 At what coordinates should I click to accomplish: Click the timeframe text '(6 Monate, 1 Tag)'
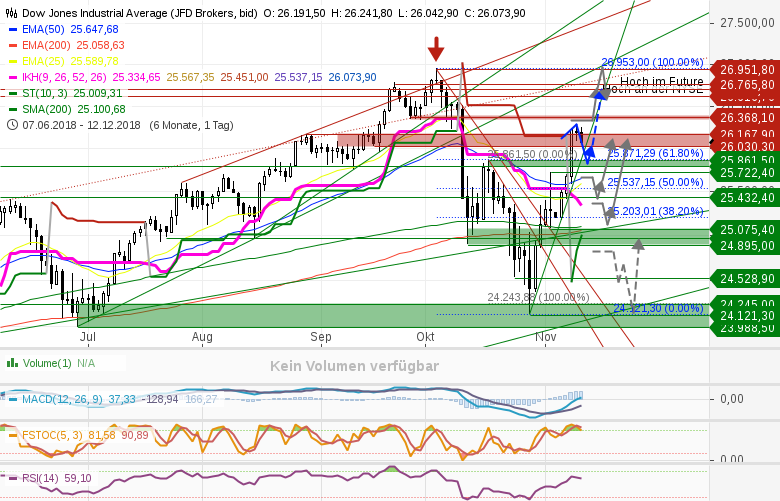click(x=192, y=125)
